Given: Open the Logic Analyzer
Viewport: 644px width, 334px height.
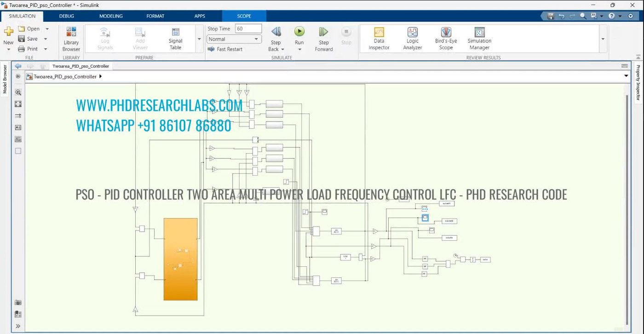Looking at the screenshot, I should pyautogui.click(x=413, y=39).
